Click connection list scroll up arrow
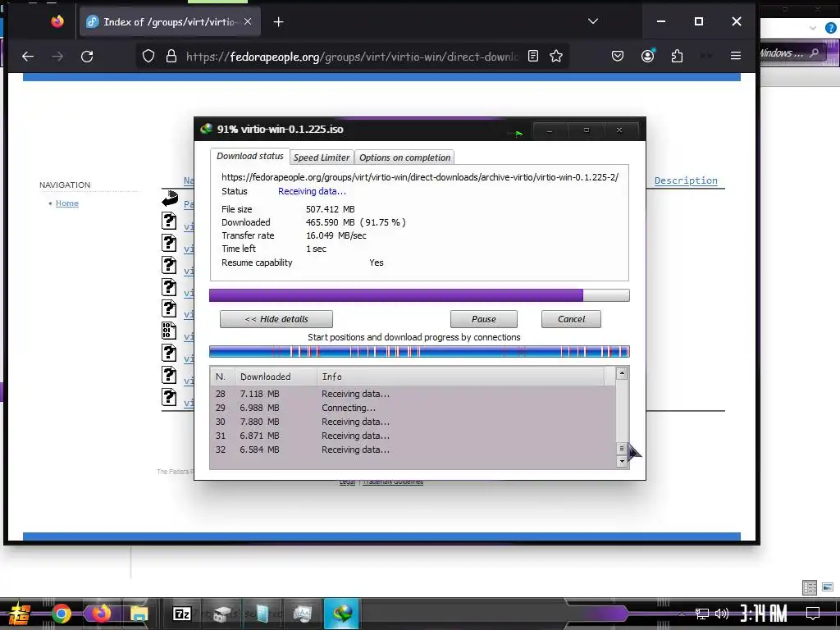The width and height of the screenshot is (840, 630). coord(622,373)
